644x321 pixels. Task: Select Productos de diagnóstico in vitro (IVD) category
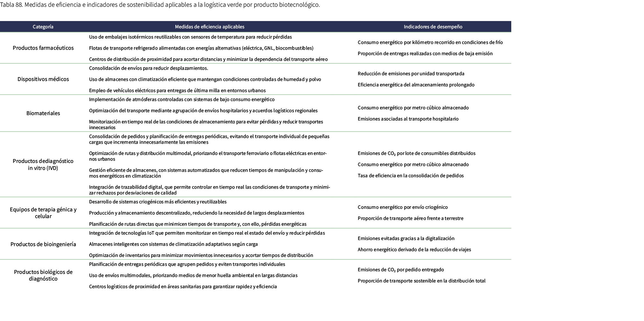pyautogui.click(x=43, y=164)
